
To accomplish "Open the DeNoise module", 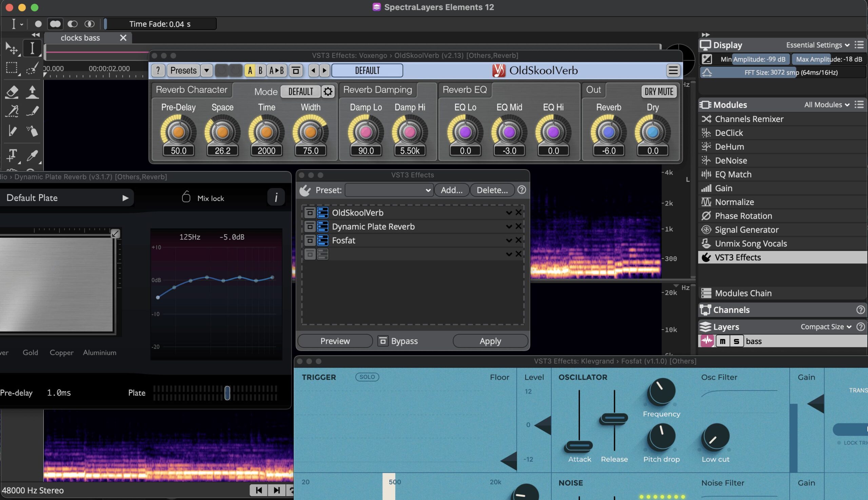I will point(783,160).
